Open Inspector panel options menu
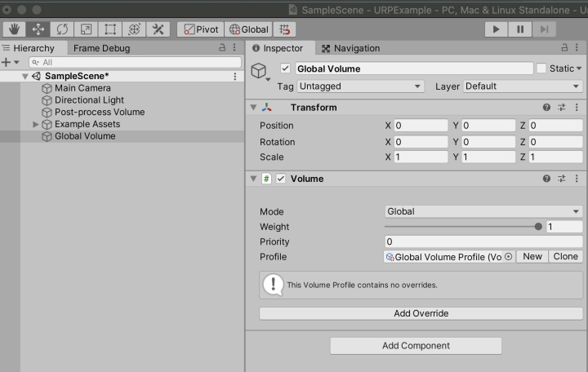Viewport: 588px width, 372px height. point(577,47)
